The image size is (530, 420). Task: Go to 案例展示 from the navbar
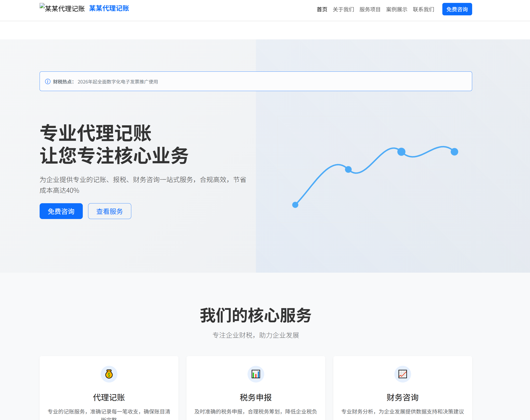396,9
